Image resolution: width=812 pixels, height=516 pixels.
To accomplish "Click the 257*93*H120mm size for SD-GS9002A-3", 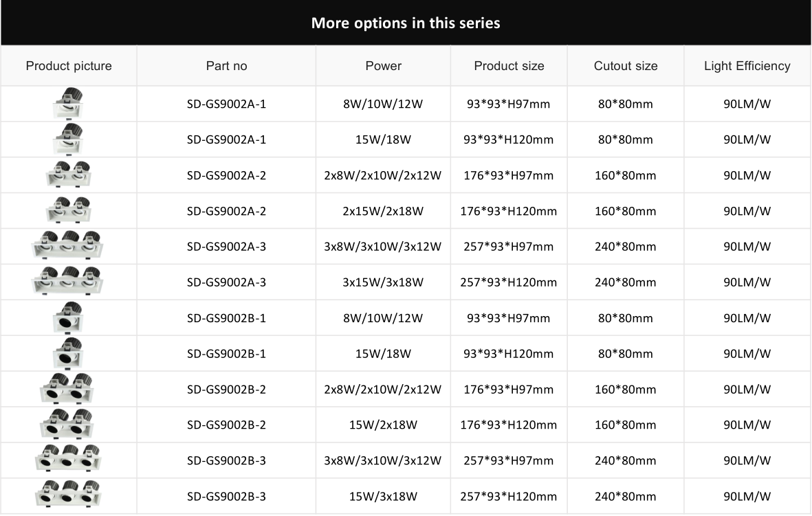I will 509,282.
